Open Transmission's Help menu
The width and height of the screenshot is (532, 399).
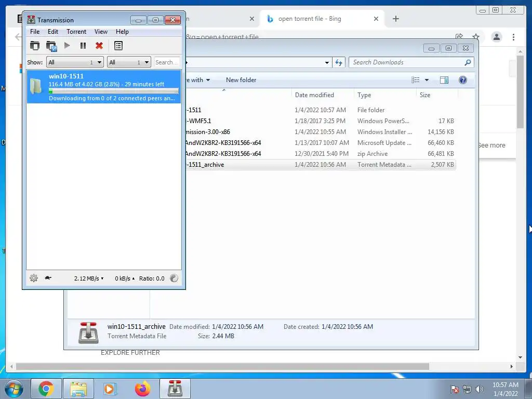click(x=122, y=32)
